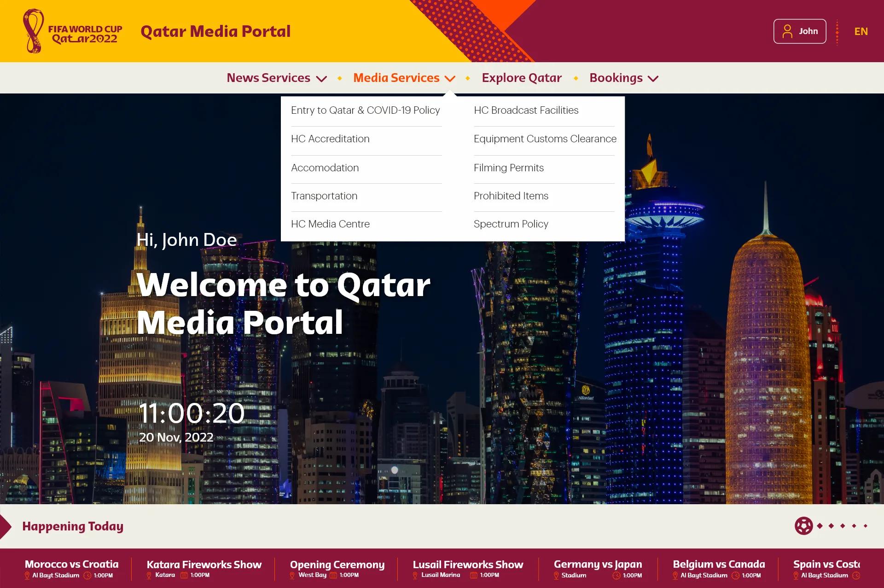Click the user profile icon beside John
Image resolution: width=884 pixels, height=588 pixels.
pos(788,31)
